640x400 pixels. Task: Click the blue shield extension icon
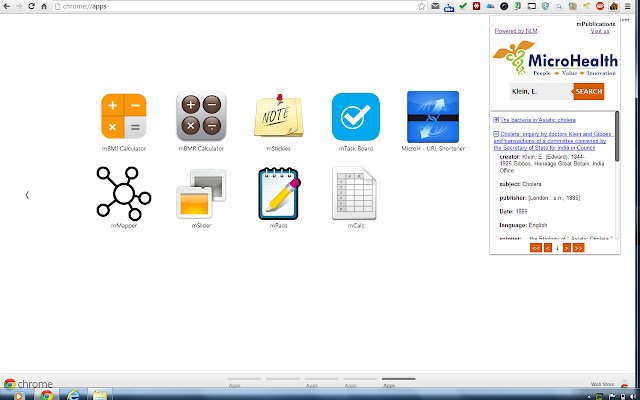(545, 6)
